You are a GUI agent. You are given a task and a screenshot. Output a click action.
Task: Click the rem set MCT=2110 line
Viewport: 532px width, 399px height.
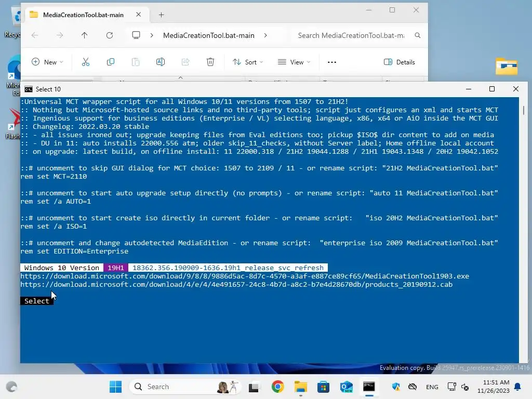pyautogui.click(x=54, y=177)
